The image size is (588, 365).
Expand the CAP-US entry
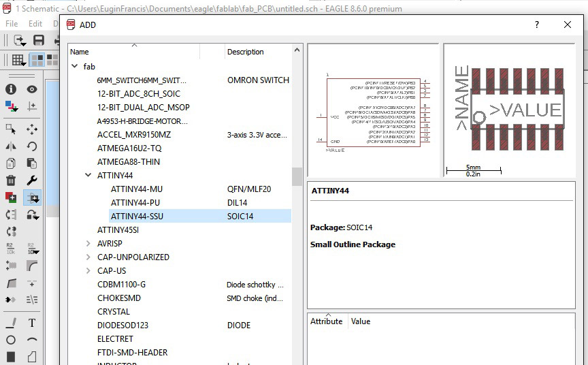pos(88,270)
